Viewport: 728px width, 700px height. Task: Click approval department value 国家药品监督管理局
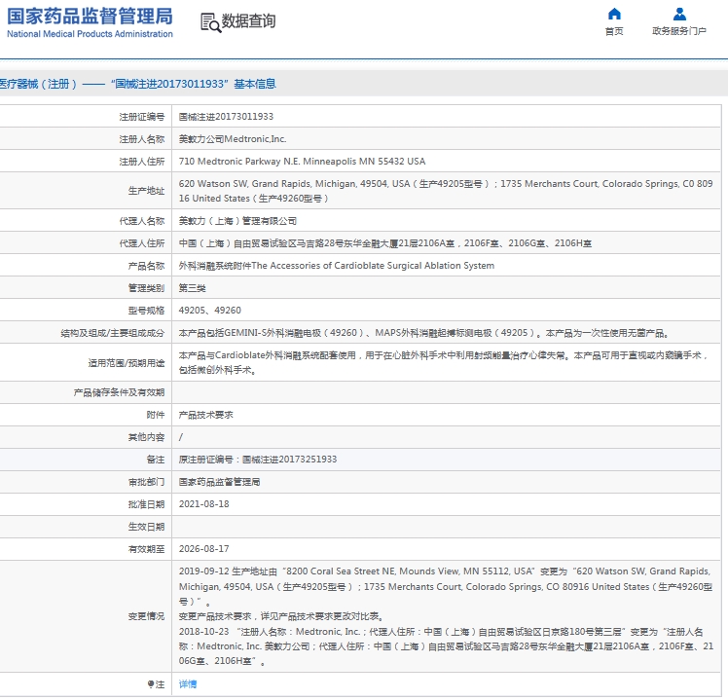[219, 482]
